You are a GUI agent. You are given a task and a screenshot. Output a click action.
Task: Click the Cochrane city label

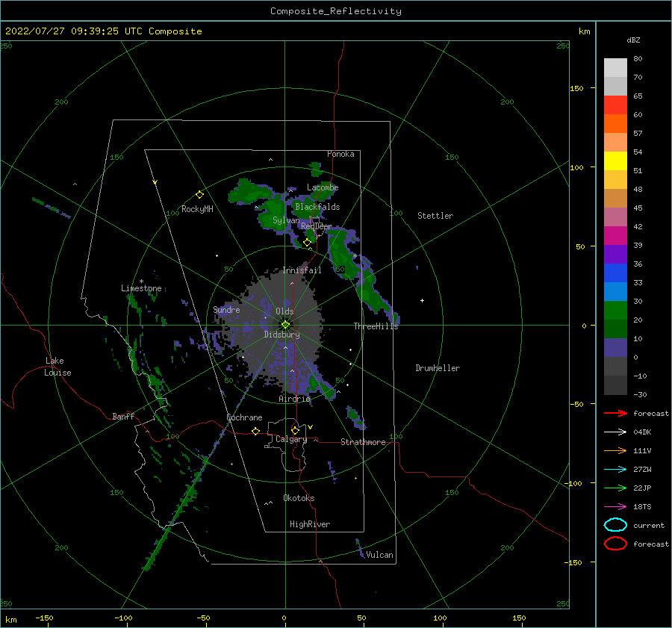[244, 417]
